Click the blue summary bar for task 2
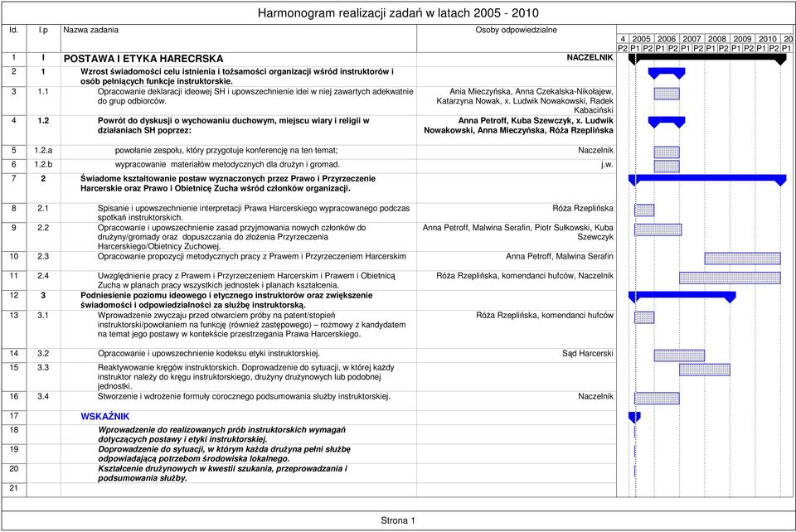796x532 pixels. 707,179
